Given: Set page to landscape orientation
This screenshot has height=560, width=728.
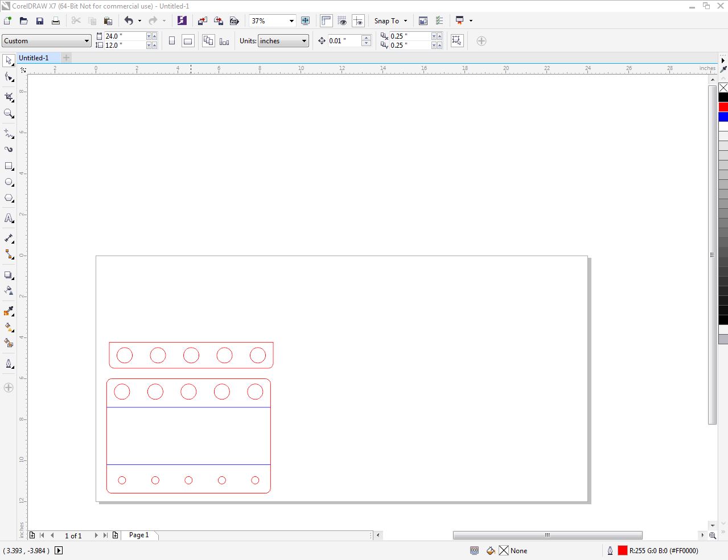Looking at the screenshot, I should click(188, 41).
